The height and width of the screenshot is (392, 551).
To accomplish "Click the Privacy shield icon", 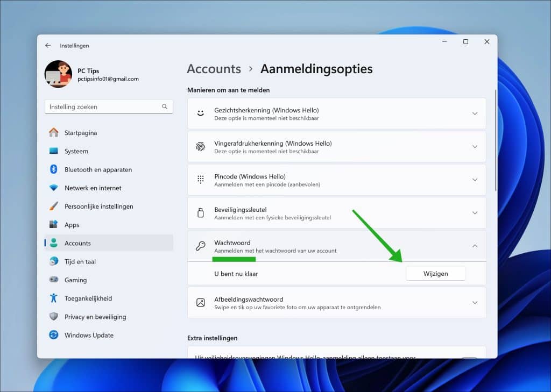I will click(54, 317).
